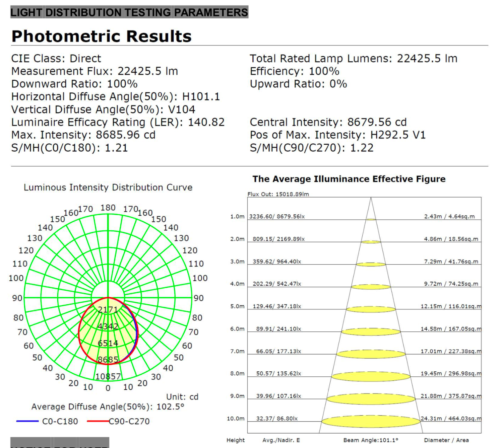Click the Luminous Intensity Distribution Curve title
This screenshot has height=448, width=500.
pyautogui.click(x=108, y=188)
